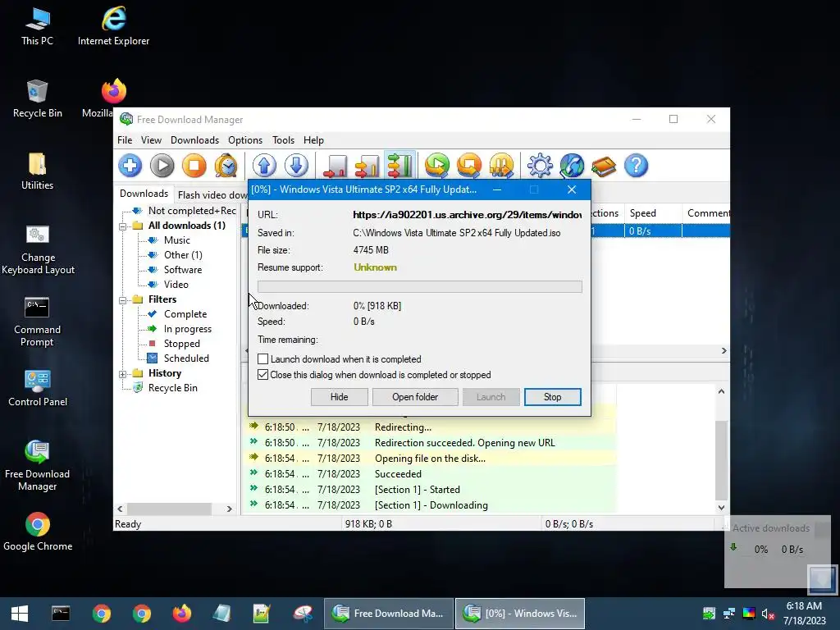The height and width of the screenshot is (630, 840).
Task: Open the File menu
Action: tap(125, 139)
